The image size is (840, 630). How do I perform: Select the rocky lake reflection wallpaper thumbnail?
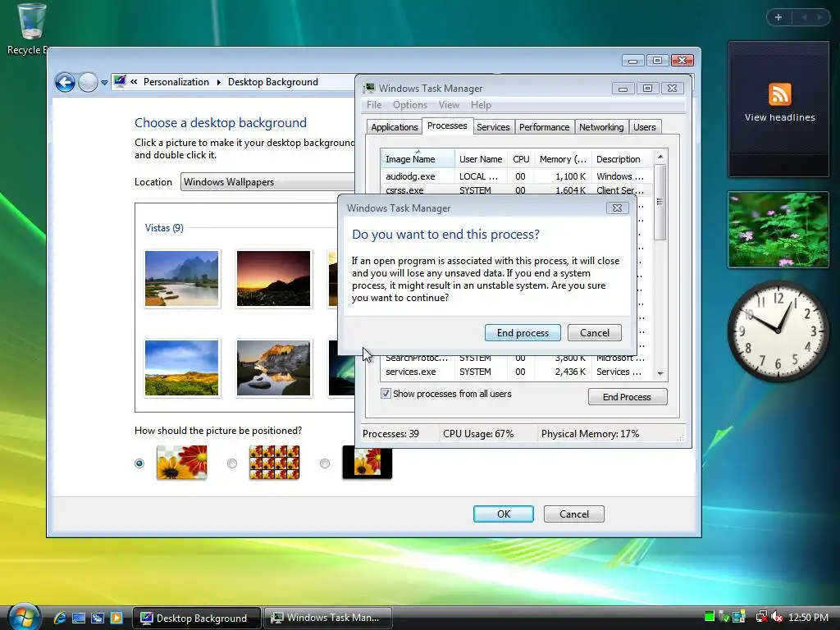pyautogui.click(x=273, y=368)
